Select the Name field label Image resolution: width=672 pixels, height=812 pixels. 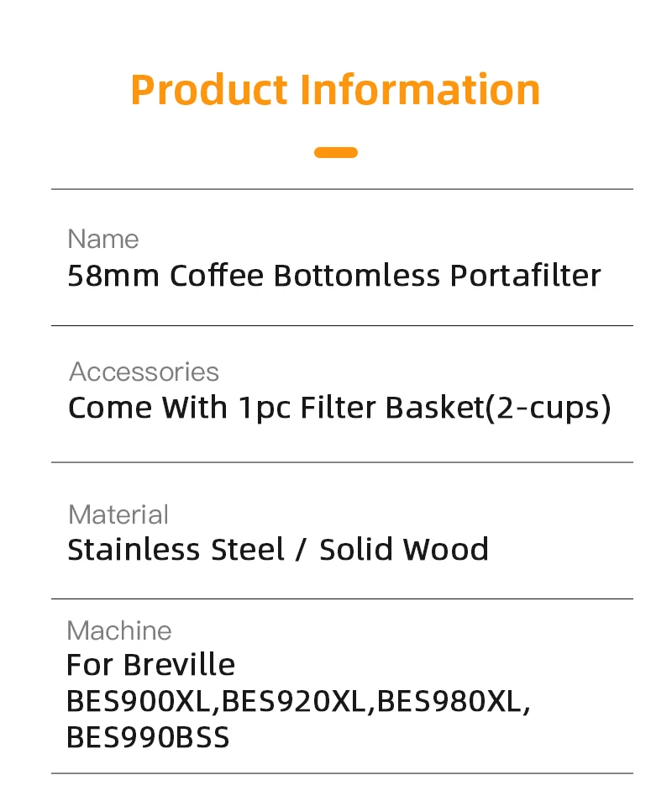click(x=102, y=239)
